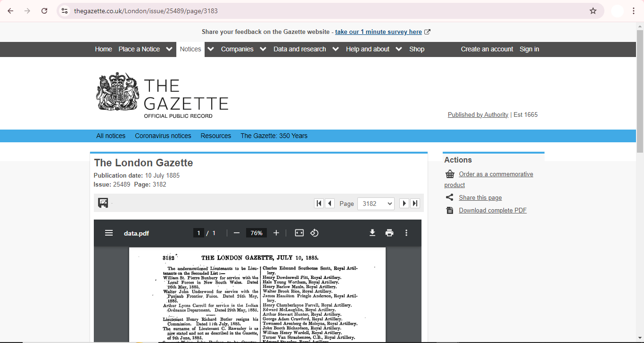This screenshot has width=644, height=343.
Task: Click the save notice icon above viewer
Action: tap(103, 203)
